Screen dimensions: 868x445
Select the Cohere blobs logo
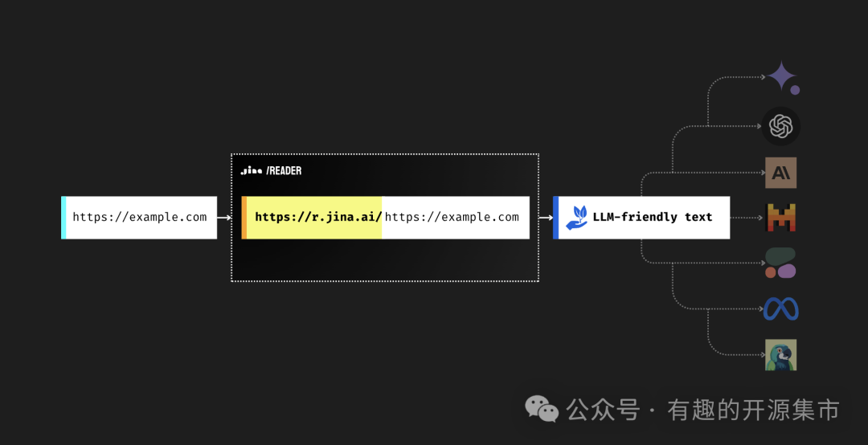pyautogui.click(x=780, y=263)
